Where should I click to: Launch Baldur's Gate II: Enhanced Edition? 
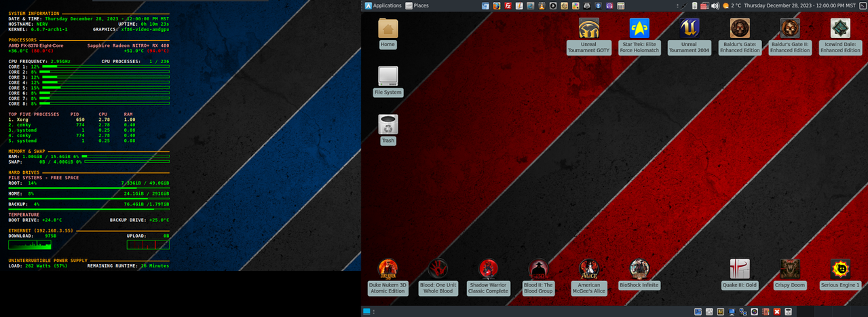click(x=790, y=36)
